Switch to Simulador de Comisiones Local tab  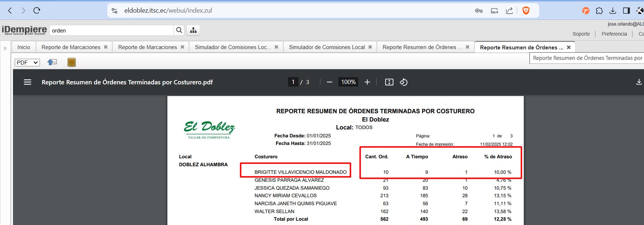point(326,47)
